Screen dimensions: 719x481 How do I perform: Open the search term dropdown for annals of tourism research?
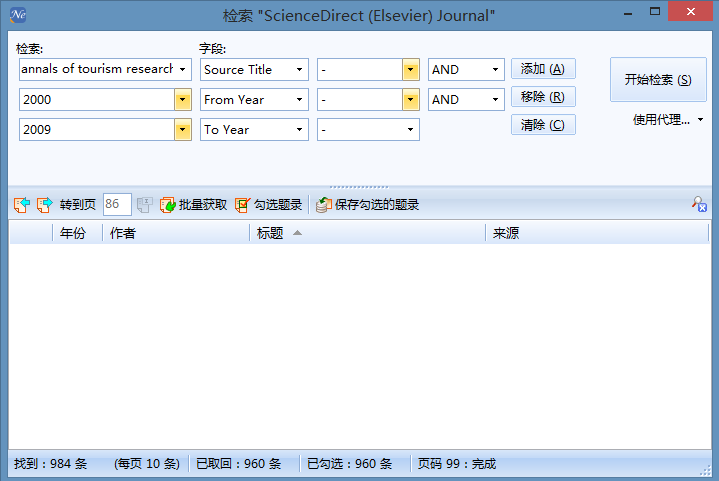click(183, 70)
